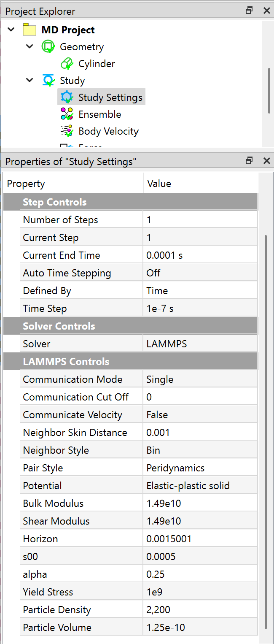The height and width of the screenshot is (644, 274).
Task: Click the Study Settings gear icon
Action: (x=67, y=97)
